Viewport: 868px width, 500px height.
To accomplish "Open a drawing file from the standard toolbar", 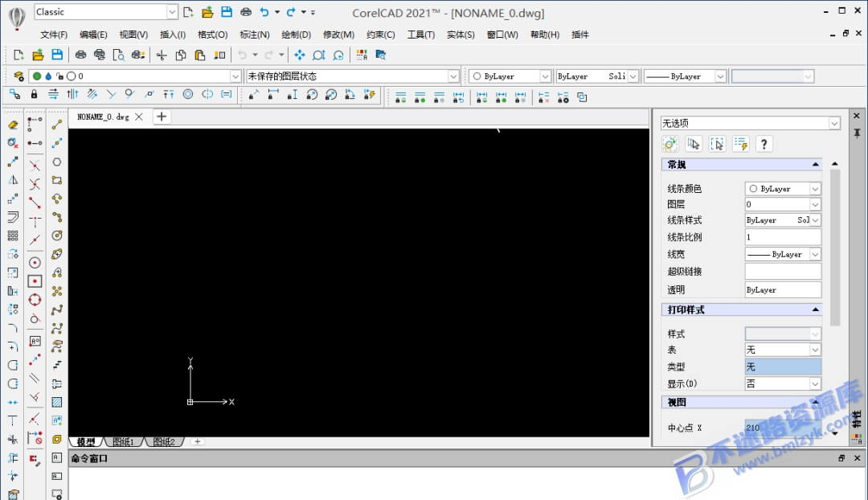I will [x=38, y=55].
